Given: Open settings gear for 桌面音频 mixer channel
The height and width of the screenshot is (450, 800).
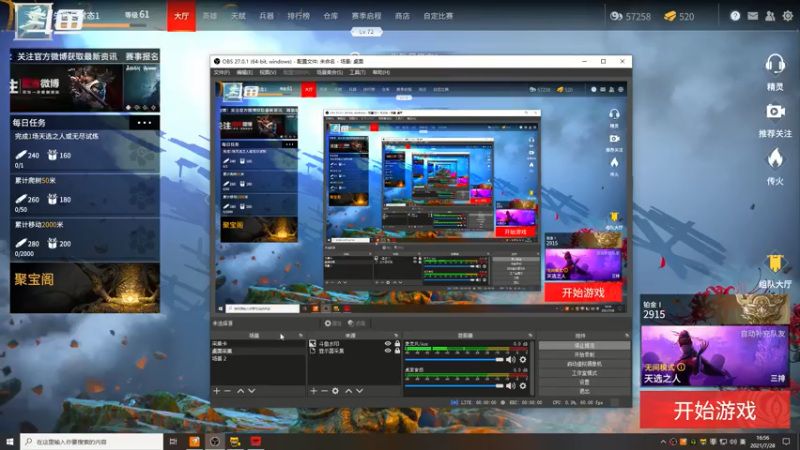Looking at the screenshot, I should point(522,386).
